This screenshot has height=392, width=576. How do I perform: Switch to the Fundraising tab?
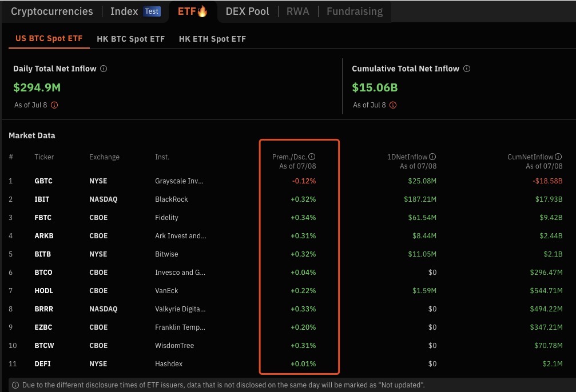pos(355,11)
